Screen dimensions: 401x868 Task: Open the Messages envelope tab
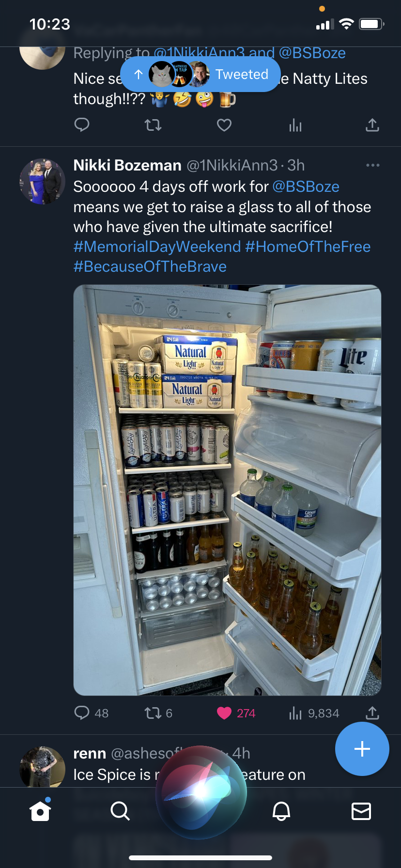[x=361, y=811]
